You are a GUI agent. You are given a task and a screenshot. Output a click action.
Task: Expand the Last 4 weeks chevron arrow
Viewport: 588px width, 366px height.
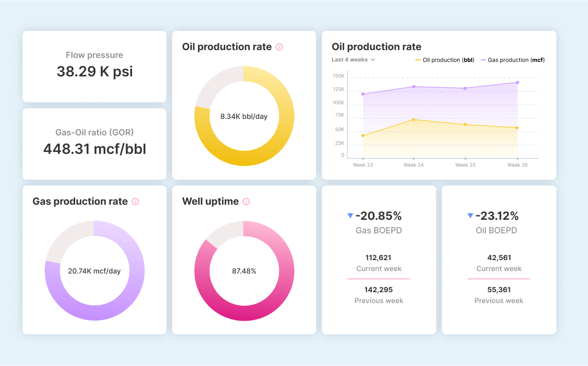pos(373,59)
